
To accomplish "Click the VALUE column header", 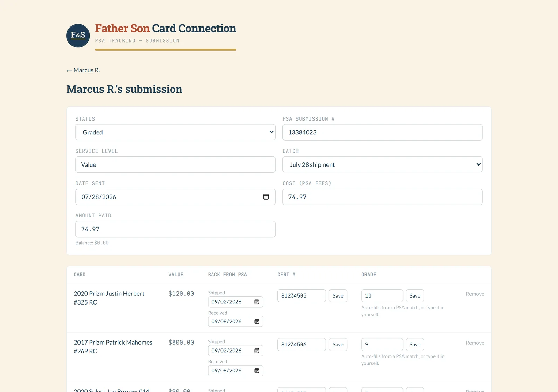I will (x=176, y=275).
